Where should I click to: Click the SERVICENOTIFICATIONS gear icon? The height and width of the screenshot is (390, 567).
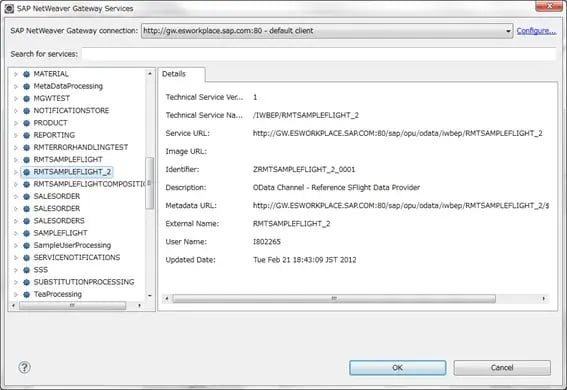[26, 258]
